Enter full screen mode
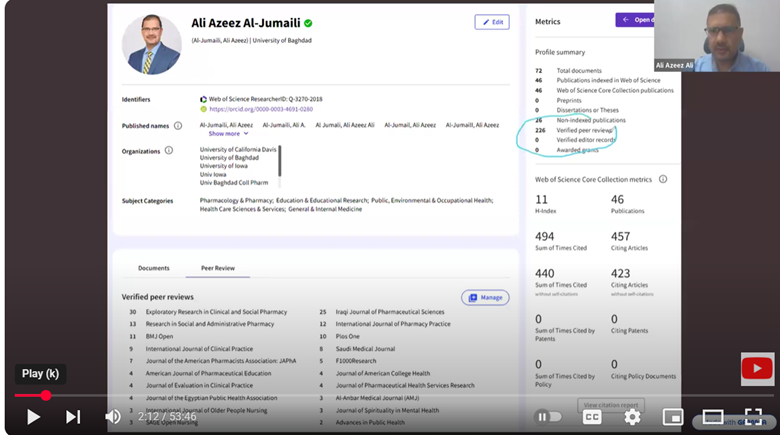780x435 pixels. pos(753,416)
